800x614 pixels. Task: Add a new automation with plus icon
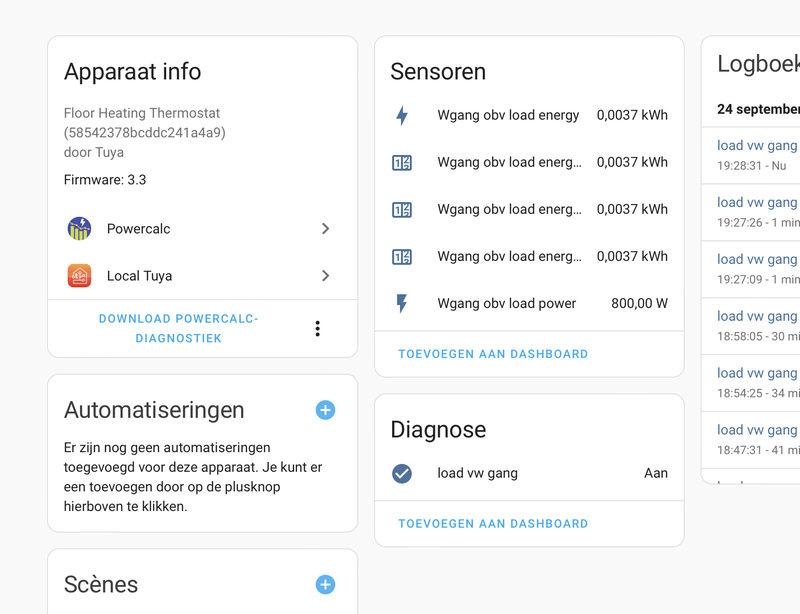coord(325,410)
